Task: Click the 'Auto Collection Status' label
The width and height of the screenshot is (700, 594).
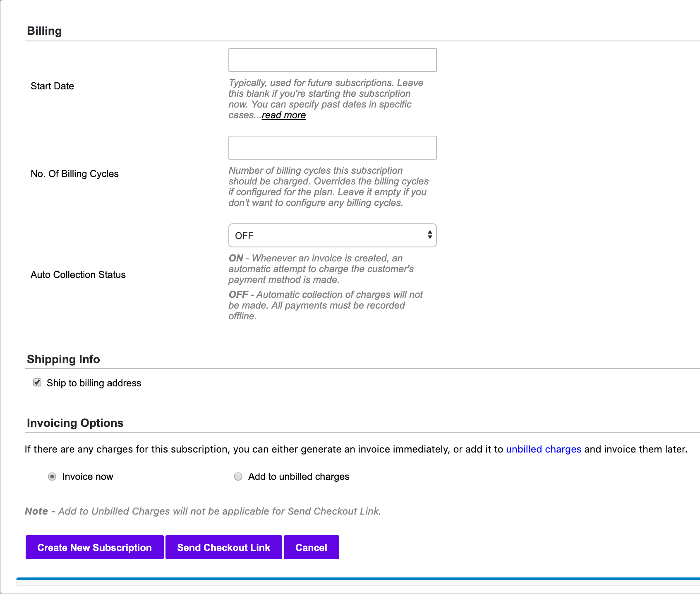Action: [x=78, y=275]
